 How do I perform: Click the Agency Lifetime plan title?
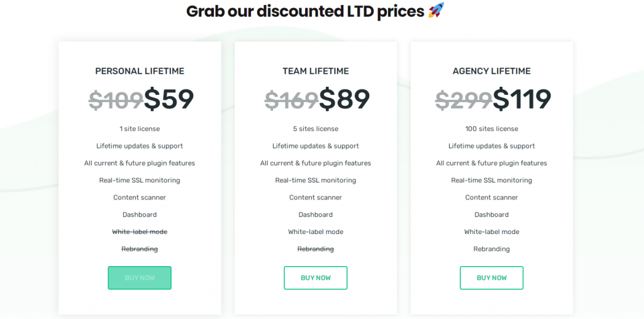tap(492, 71)
